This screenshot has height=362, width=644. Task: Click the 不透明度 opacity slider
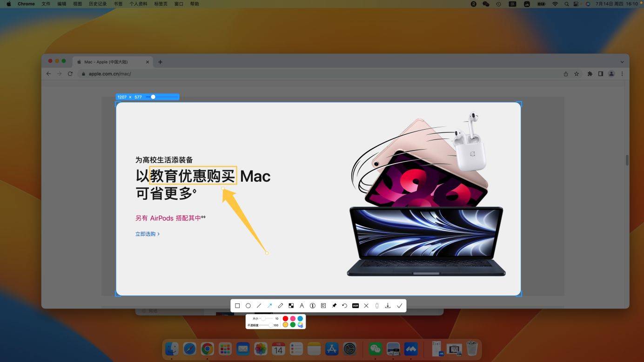[x=266, y=325]
